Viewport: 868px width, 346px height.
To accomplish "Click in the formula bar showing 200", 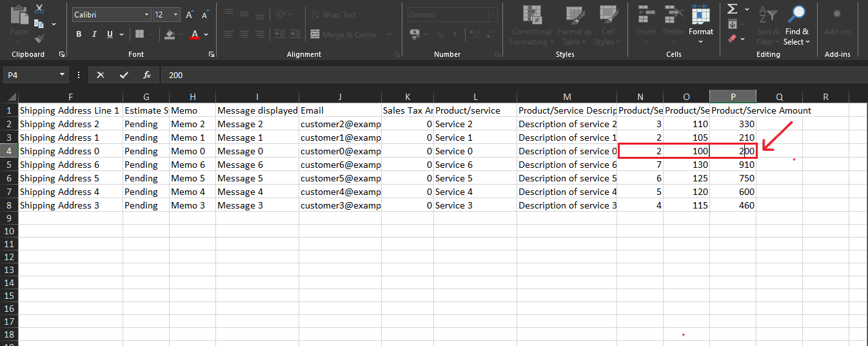I will pos(513,75).
